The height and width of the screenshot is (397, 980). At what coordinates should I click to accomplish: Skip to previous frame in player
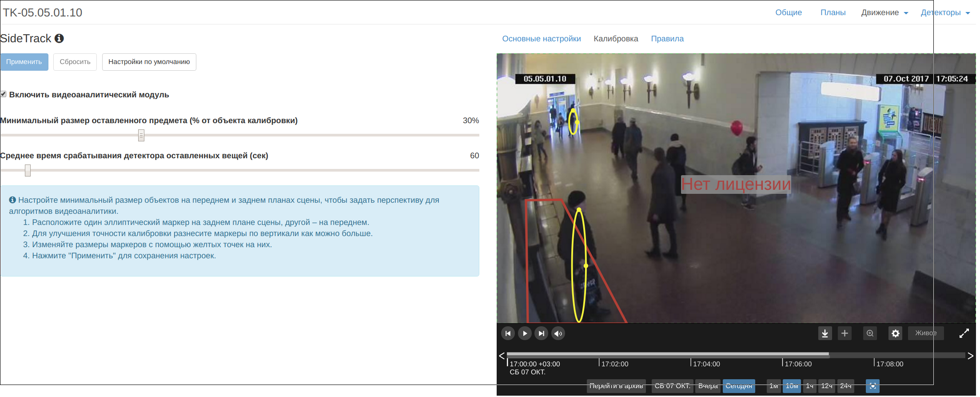(508, 333)
